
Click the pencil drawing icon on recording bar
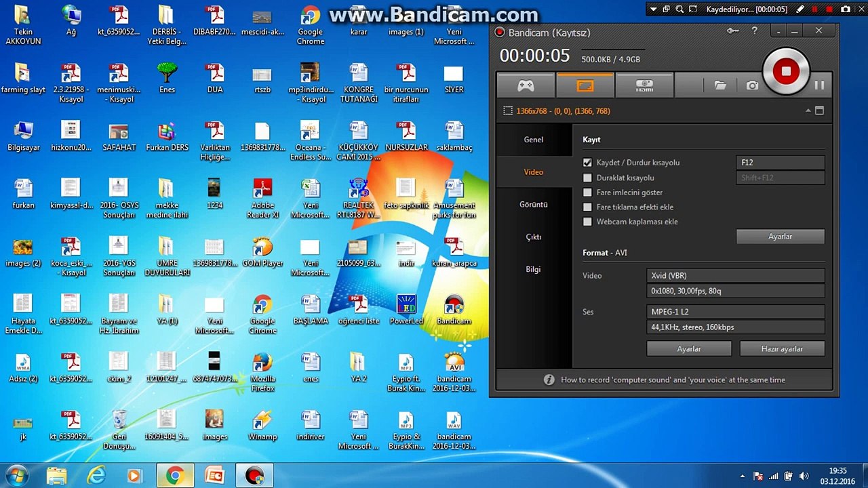(x=801, y=9)
